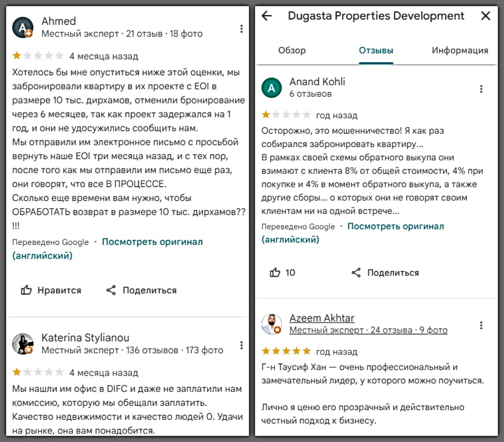Like Ahmed's review with the thumbs-up icon

(27, 290)
